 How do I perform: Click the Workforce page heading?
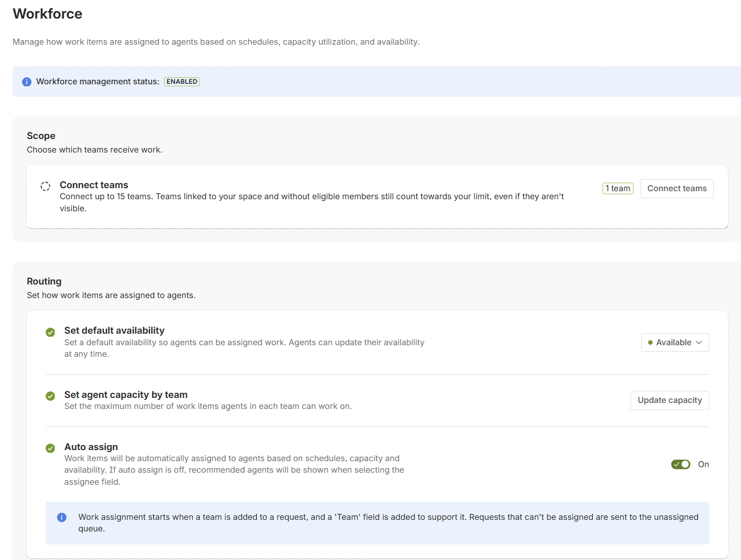[x=48, y=14]
